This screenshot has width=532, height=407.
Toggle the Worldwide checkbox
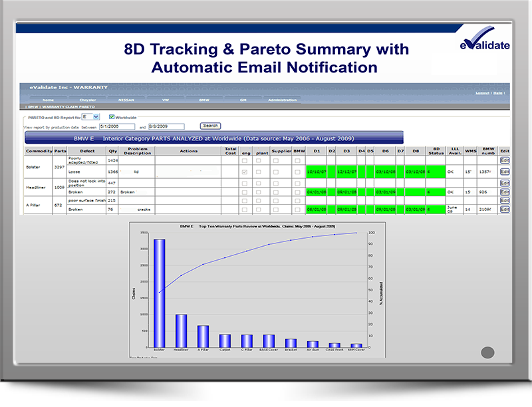112,117
